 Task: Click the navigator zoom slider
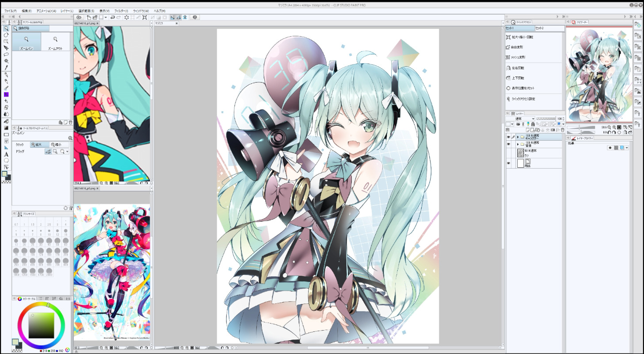pyautogui.click(x=581, y=127)
